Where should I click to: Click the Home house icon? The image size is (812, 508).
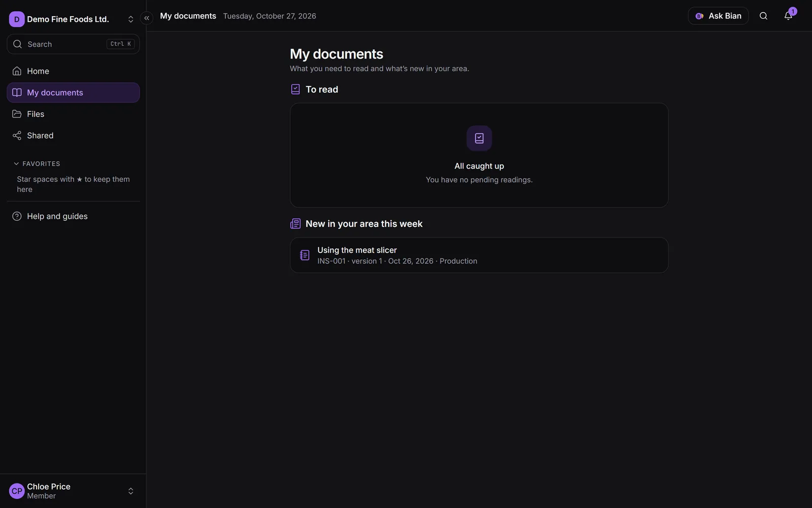17,71
